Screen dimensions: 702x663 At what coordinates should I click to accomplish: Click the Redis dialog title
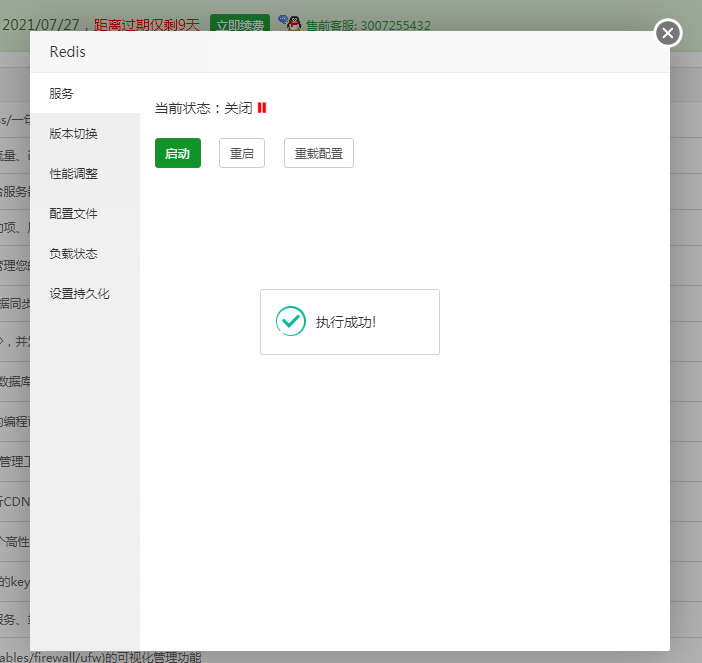click(x=68, y=52)
